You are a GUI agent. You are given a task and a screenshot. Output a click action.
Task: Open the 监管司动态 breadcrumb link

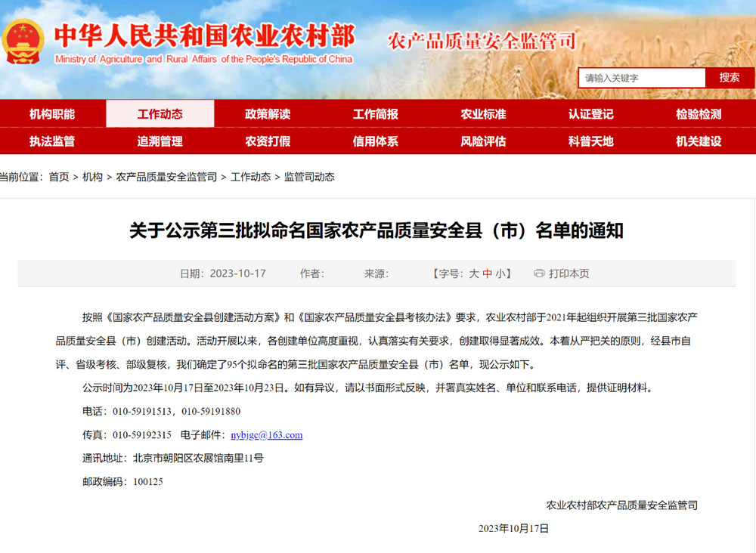coord(309,177)
